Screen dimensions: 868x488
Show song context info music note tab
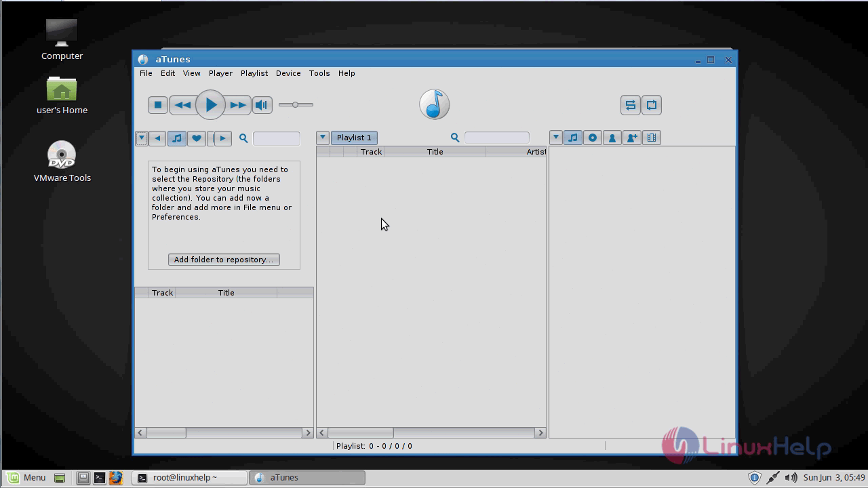coord(573,138)
